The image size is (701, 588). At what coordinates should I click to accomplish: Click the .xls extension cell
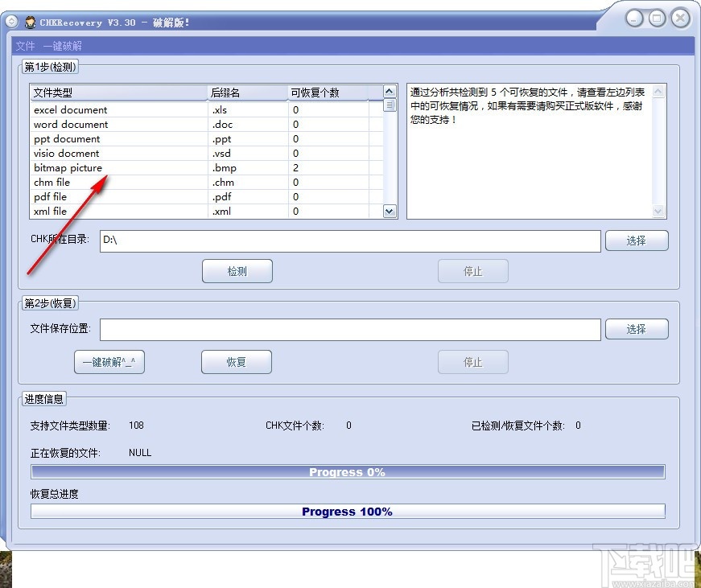pos(248,110)
